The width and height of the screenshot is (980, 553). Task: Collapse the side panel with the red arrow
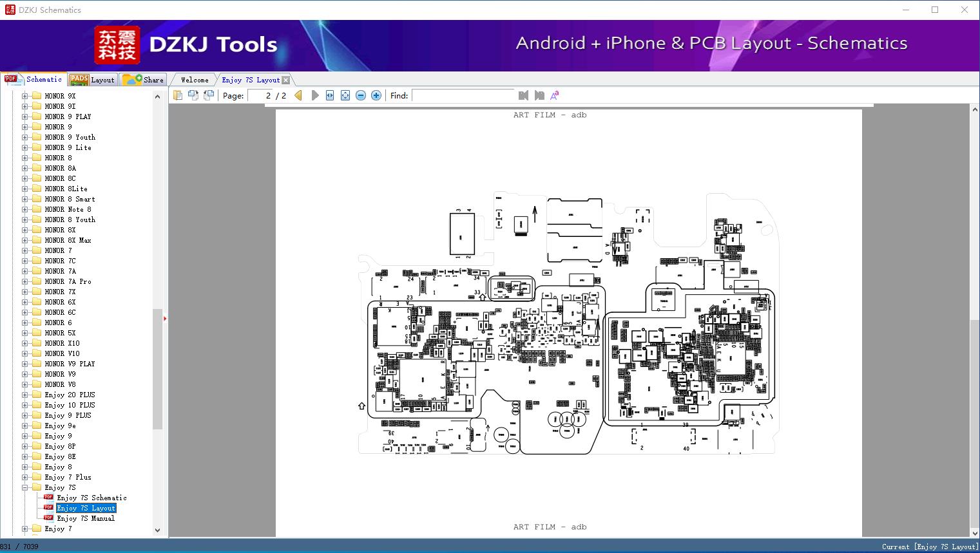[165, 318]
